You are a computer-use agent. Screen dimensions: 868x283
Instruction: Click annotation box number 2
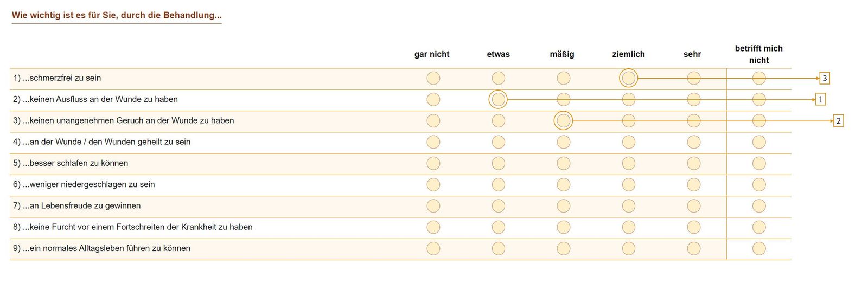[838, 120]
